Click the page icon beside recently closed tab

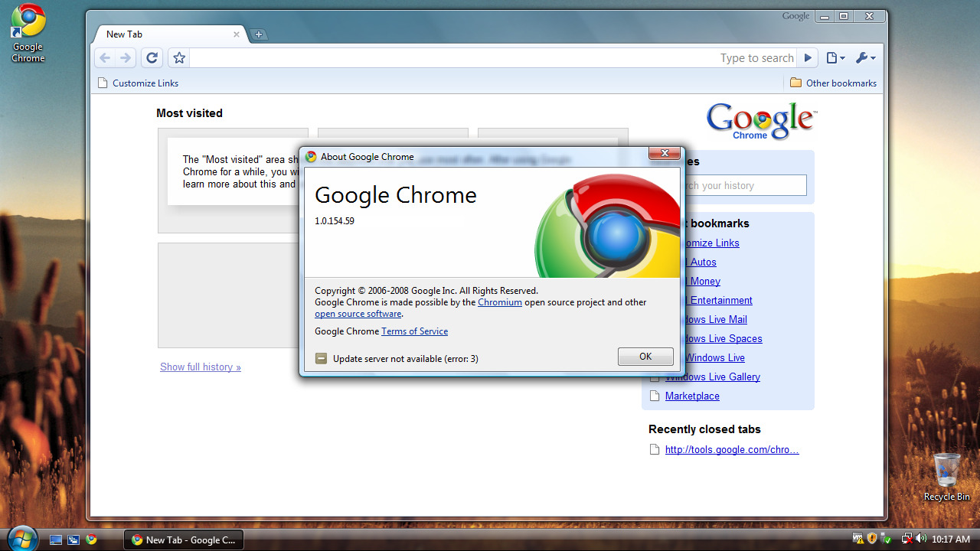coord(655,450)
